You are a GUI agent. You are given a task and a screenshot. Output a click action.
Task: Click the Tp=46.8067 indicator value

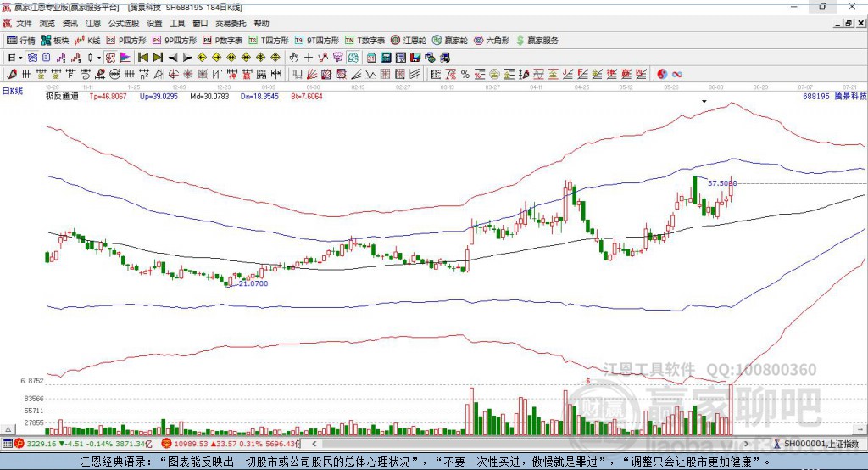(108, 96)
